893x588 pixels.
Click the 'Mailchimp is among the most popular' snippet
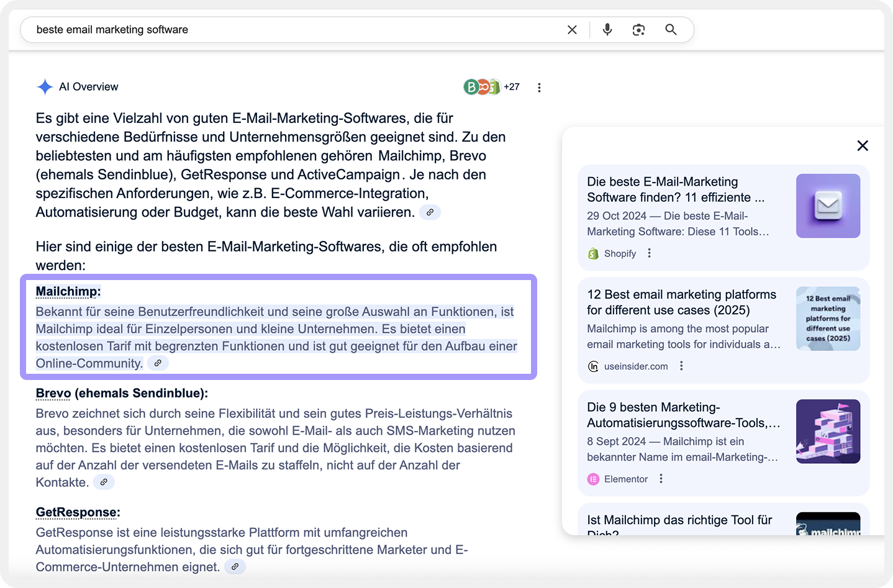click(683, 337)
